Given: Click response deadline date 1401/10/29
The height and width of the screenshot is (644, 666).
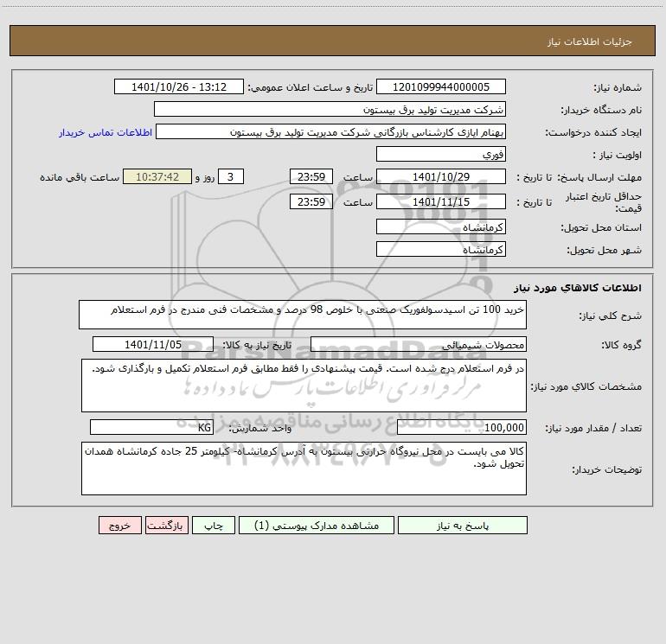Looking at the screenshot, I should pyautogui.click(x=441, y=176).
